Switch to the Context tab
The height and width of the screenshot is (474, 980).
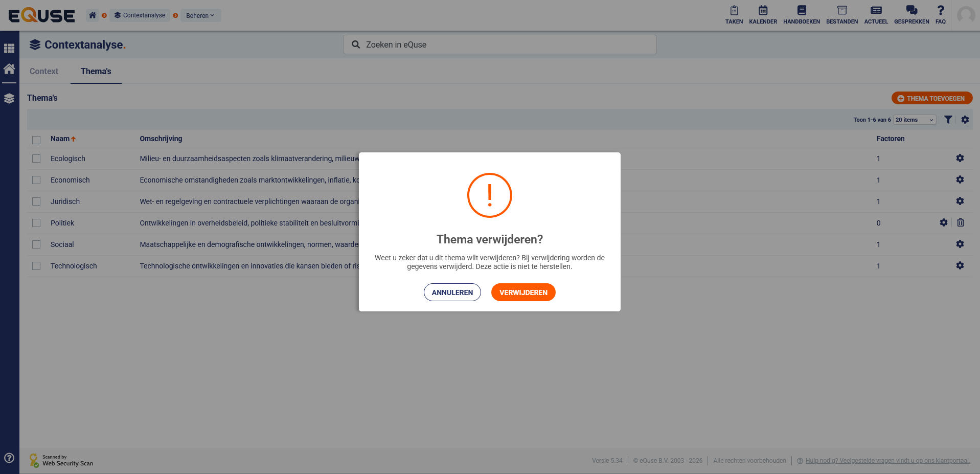(44, 71)
